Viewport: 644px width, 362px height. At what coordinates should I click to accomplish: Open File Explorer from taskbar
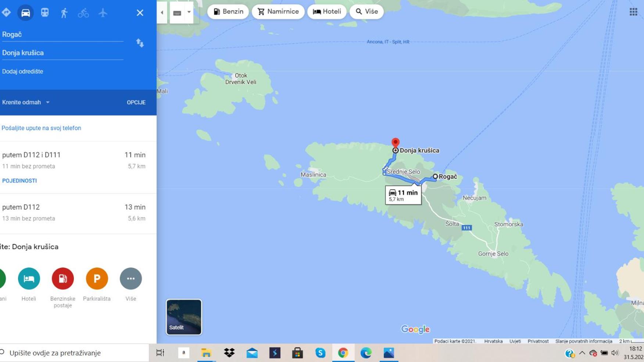coord(206,353)
